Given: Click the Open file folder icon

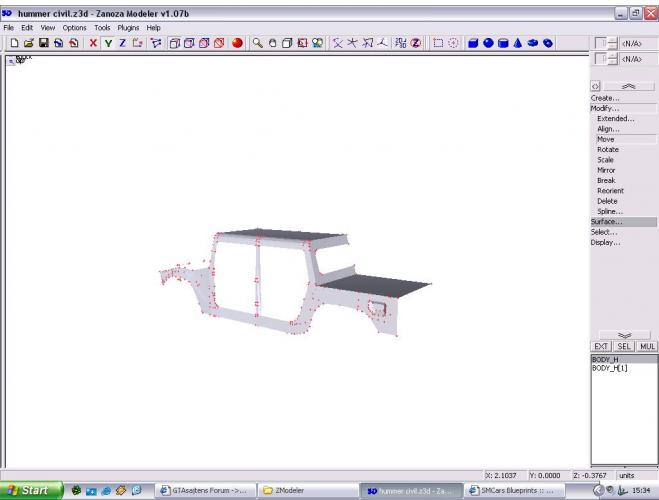Looking at the screenshot, I should pos(29,43).
